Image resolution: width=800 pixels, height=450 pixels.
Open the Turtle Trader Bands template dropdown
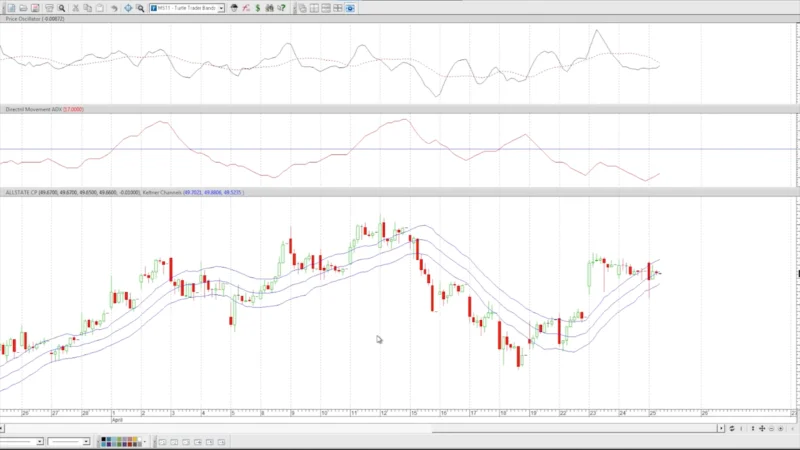coord(221,8)
